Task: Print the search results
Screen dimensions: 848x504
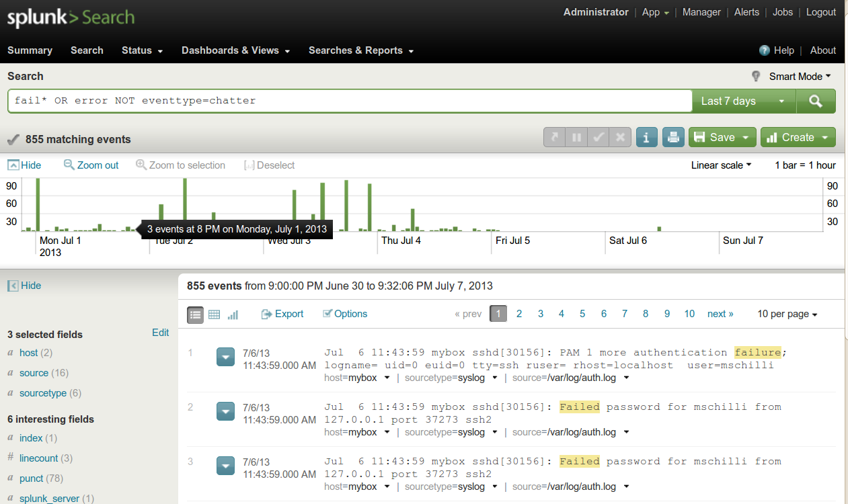Action: pyautogui.click(x=672, y=137)
